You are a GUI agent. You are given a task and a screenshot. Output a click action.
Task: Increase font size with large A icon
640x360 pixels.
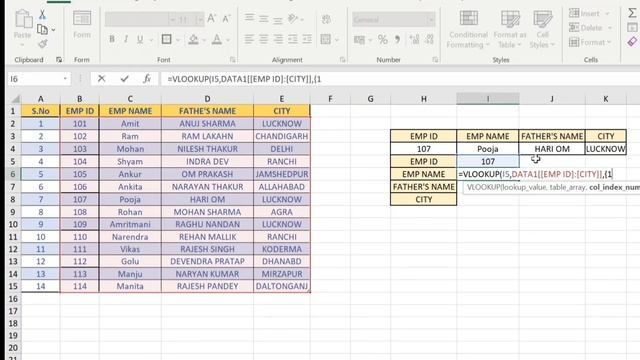[211, 19]
